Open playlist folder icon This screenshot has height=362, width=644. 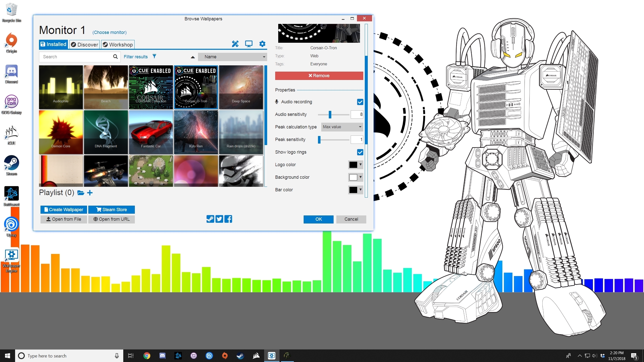pos(80,193)
